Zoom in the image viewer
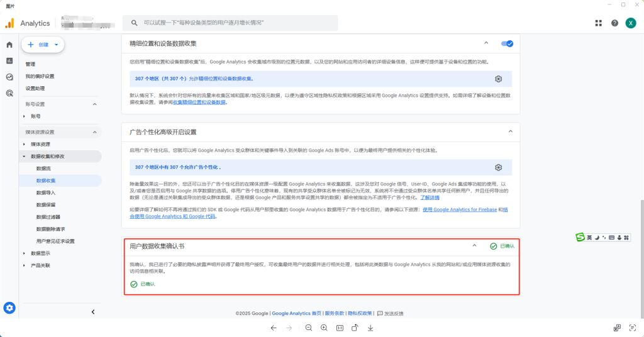 pos(324,328)
